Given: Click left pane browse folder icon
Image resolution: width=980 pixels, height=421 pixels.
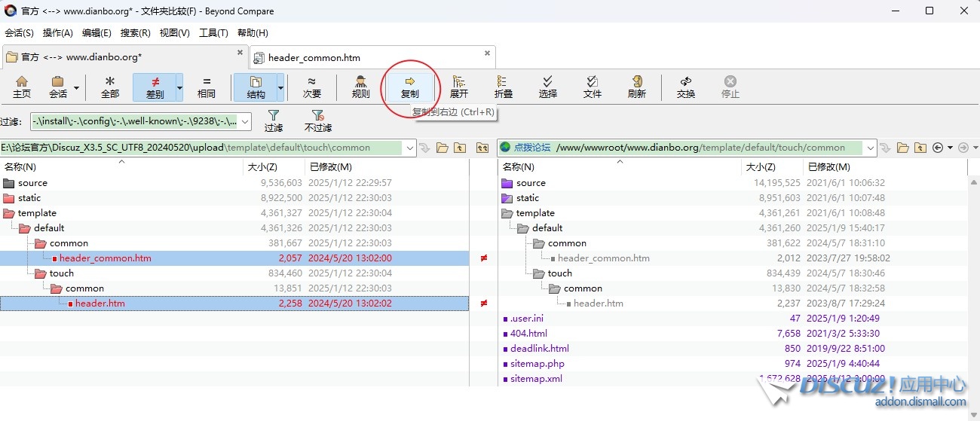Looking at the screenshot, I should [x=443, y=148].
